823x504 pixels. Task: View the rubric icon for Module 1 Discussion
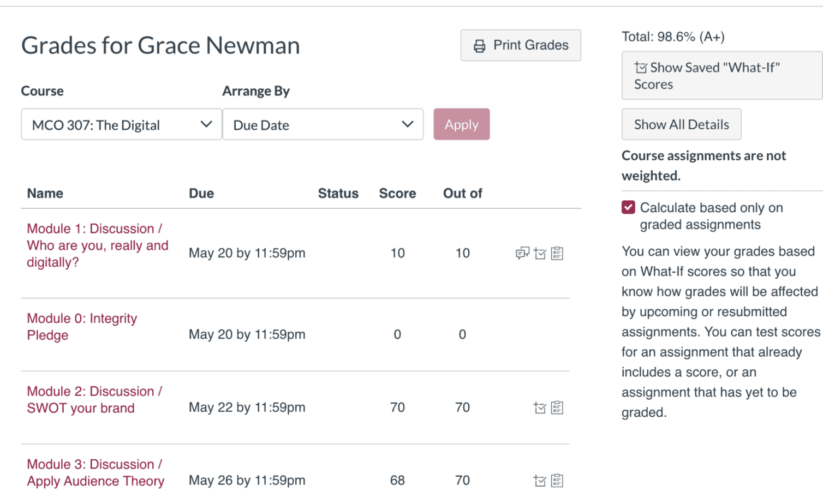[x=557, y=253]
